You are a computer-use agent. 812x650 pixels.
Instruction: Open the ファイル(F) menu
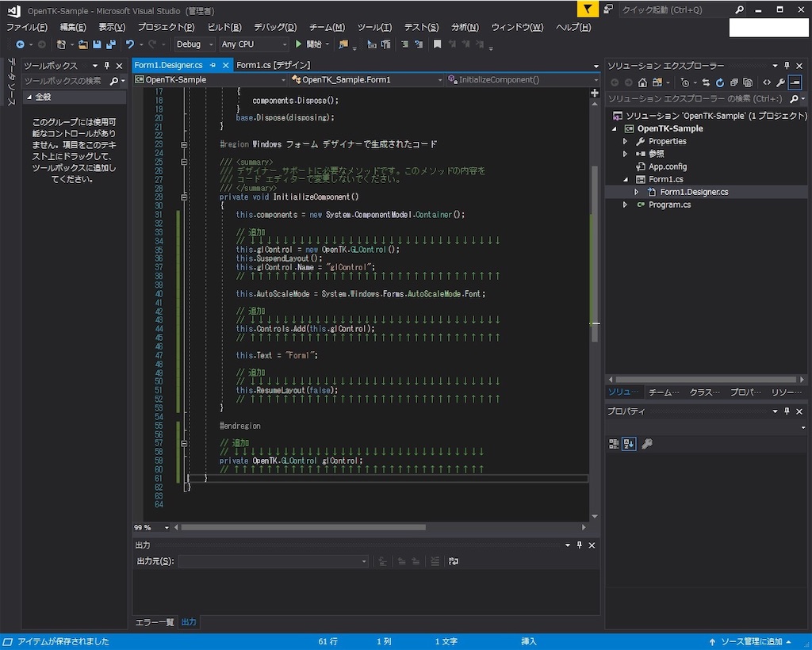click(x=27, y=28)
